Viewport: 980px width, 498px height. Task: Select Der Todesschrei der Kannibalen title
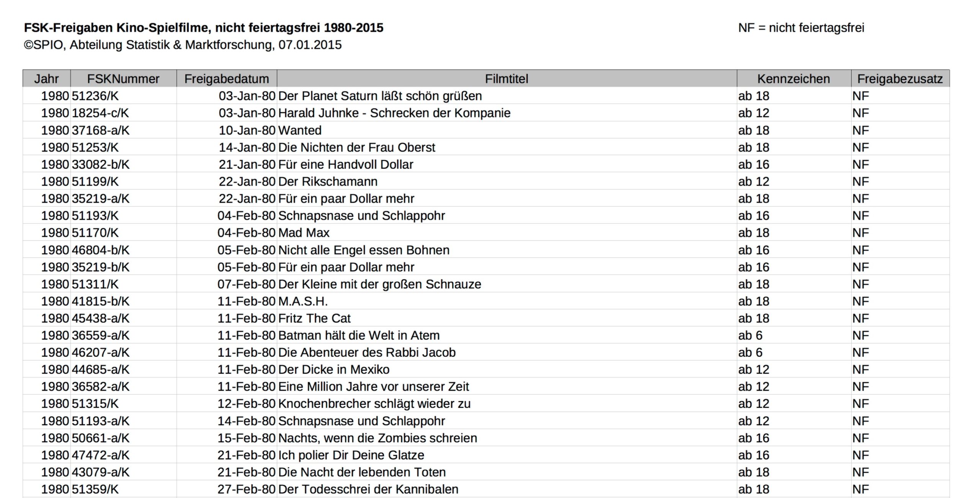pyautogui.click(x=368, y=490)
